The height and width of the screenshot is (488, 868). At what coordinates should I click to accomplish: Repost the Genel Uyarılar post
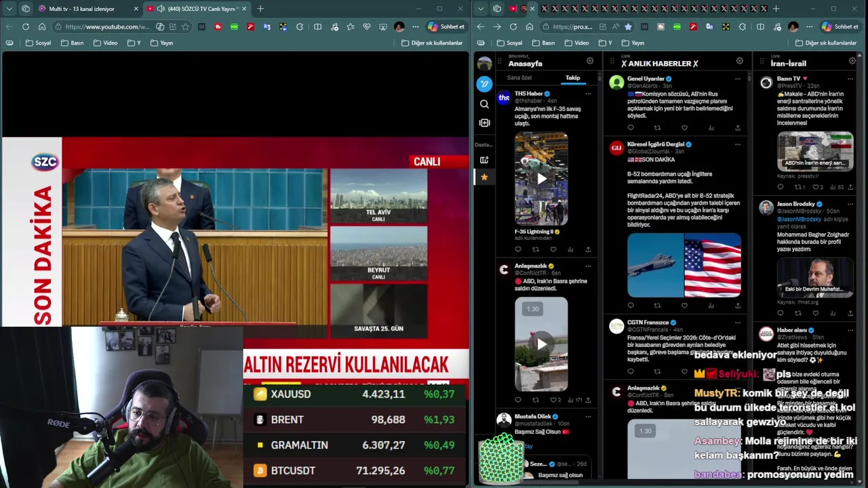(657, 127)
